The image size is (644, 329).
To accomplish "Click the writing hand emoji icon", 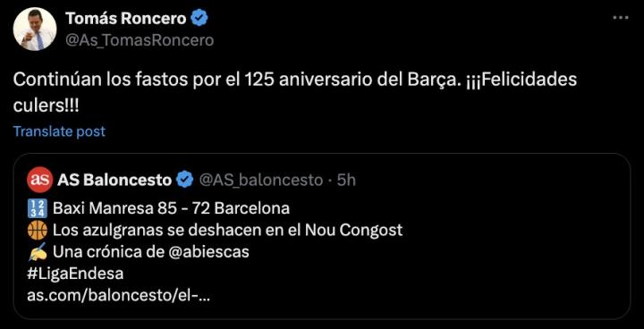I will click(38, 252).
